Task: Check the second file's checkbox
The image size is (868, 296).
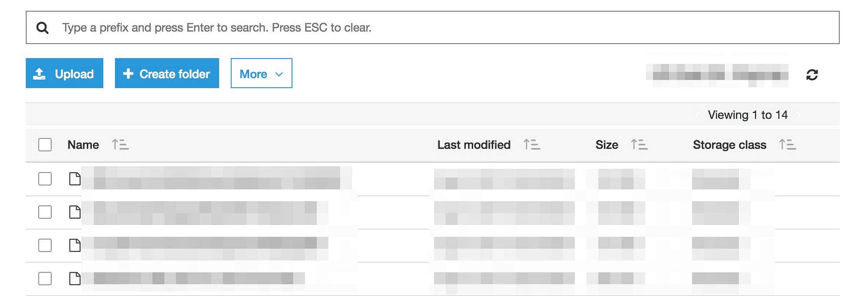Action: (x=45, y=212)
